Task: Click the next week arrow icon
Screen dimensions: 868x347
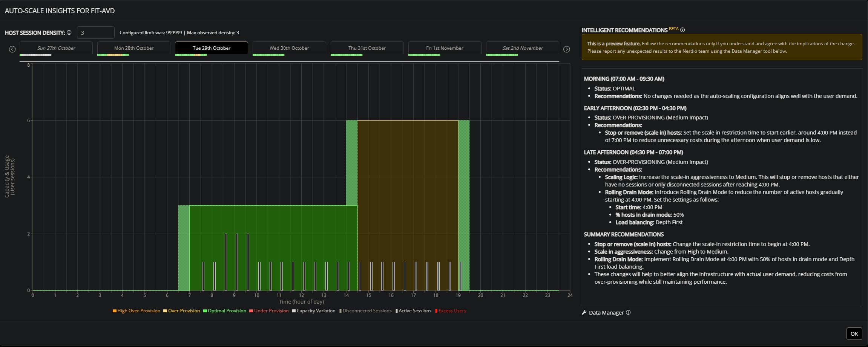Action: click(x=566, y=49)
